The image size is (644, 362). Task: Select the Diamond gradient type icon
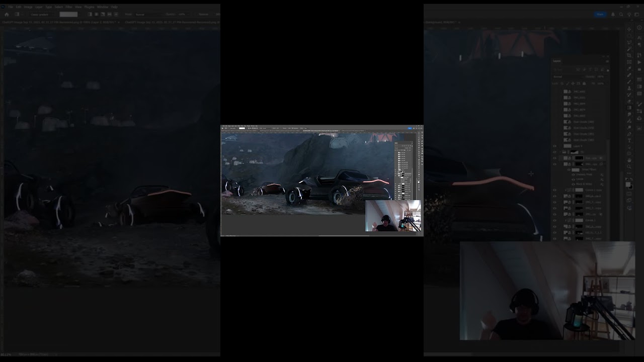(116, 15)
